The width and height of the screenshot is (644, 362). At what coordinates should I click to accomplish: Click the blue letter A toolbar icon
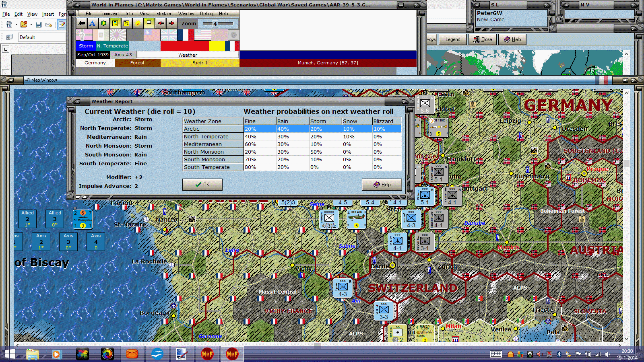(93, 23)
